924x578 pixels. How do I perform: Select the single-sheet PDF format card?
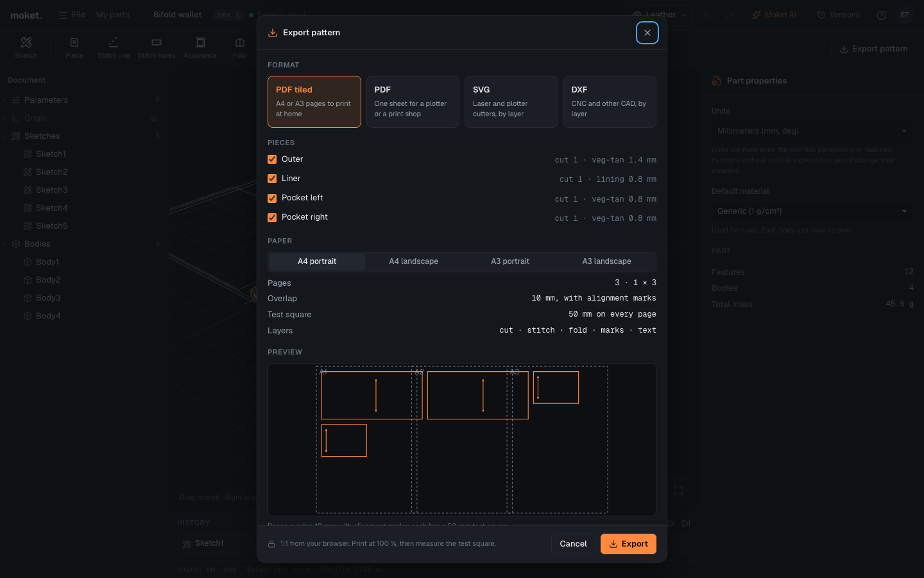coord(413,101)
